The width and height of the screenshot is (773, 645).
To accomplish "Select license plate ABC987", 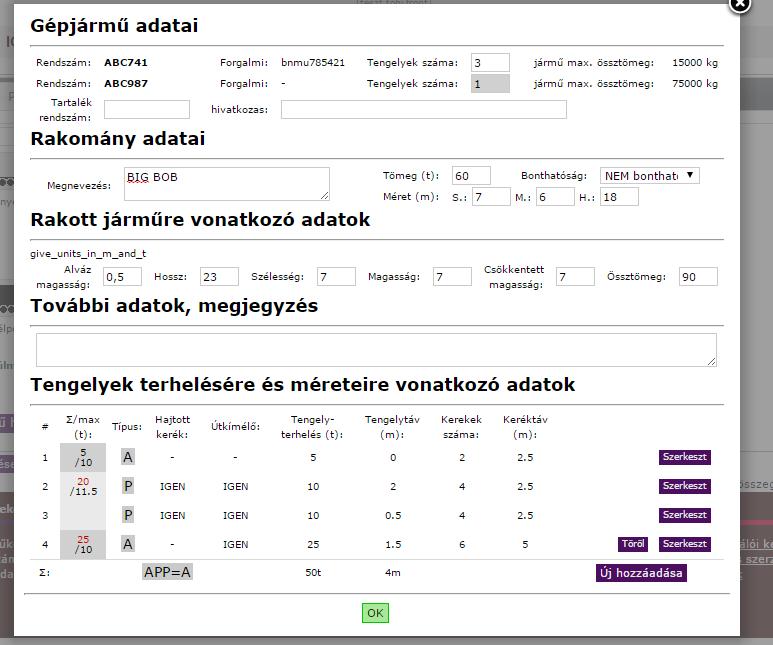I will (126, 83).
